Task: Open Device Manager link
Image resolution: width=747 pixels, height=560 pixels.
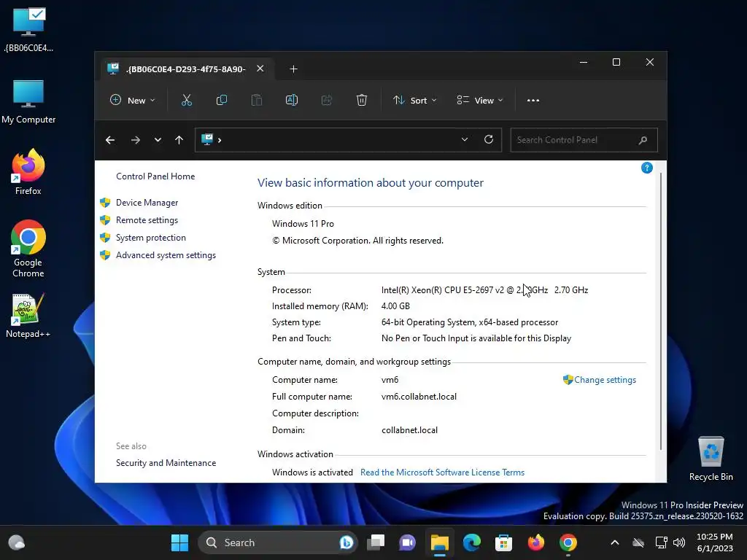Action: tap(147, 203)
